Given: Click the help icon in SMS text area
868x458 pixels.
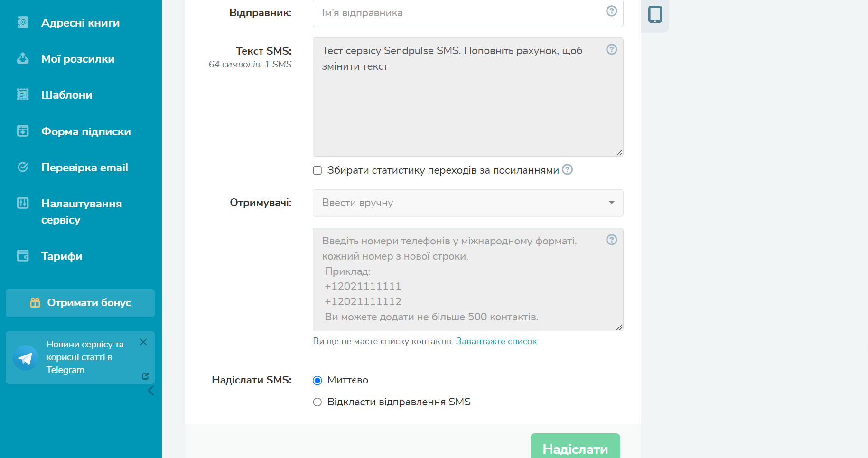Looking at the screenshot, I should point(612,49).
